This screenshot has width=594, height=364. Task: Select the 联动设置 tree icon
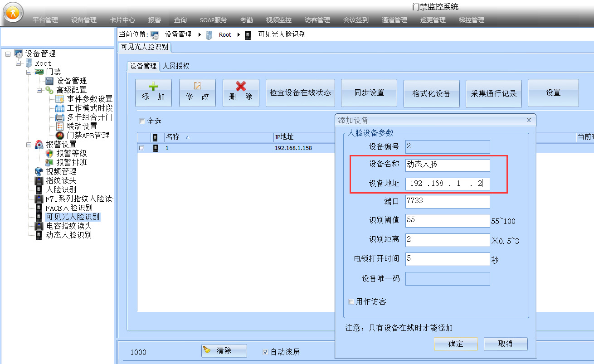tap(59, 126)
